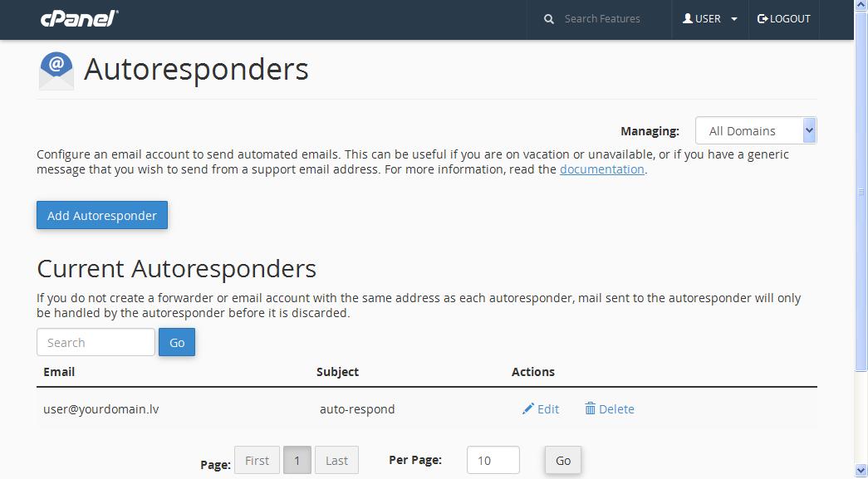868x479 pixels.
Task: Click the user silhouette icon
Action: 688,19
